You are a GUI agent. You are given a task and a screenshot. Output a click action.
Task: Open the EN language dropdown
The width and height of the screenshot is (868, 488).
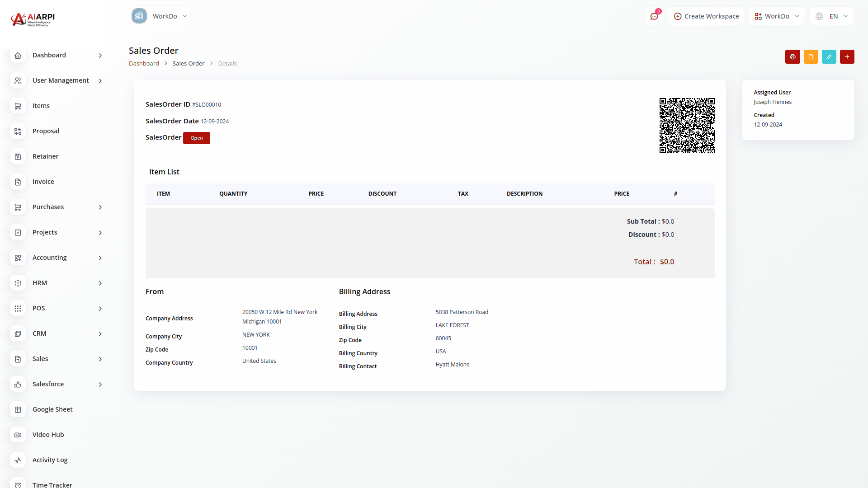(832, 16)
